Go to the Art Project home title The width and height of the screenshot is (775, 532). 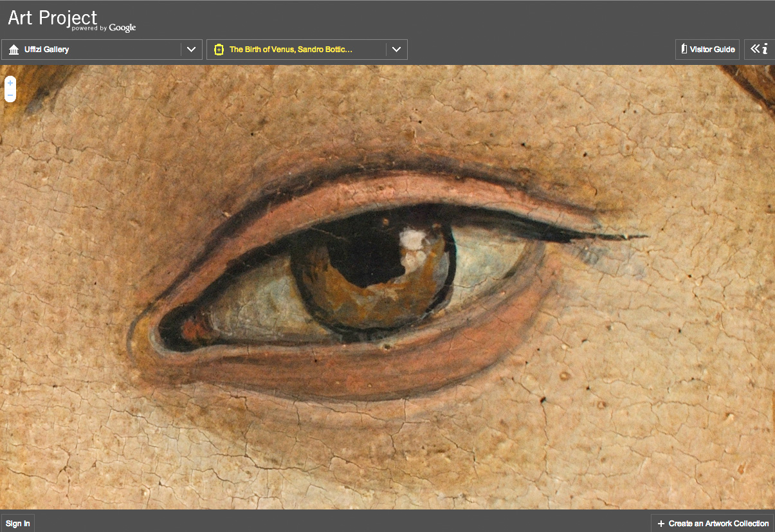point(53,17)
